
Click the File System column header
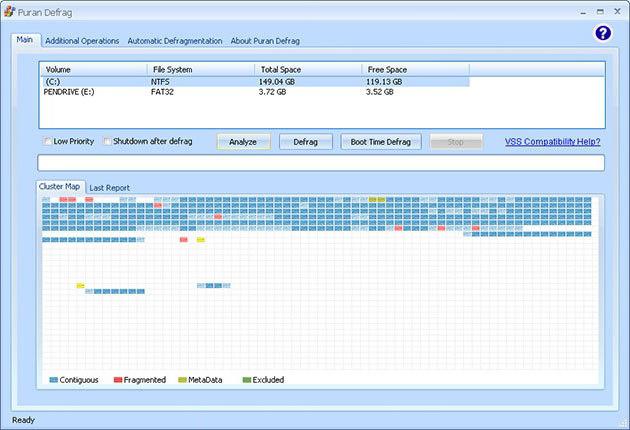[201, 70]
